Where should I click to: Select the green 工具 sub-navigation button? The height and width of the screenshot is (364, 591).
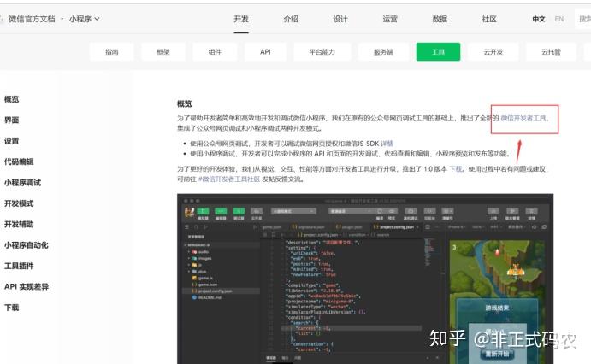pos(438,51)
